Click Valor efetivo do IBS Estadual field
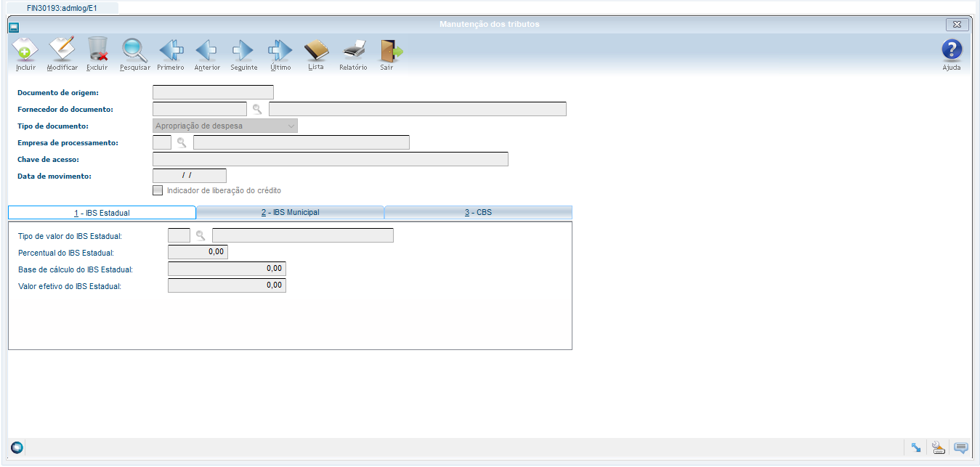This screenshot has width=980, height=467. click(x=227, y=285)
